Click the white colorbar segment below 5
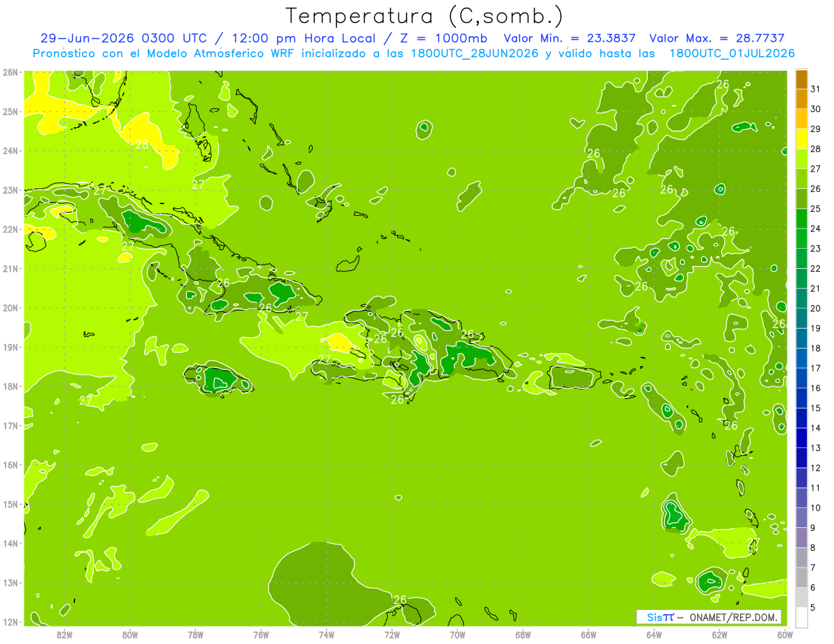 [801, 617]
